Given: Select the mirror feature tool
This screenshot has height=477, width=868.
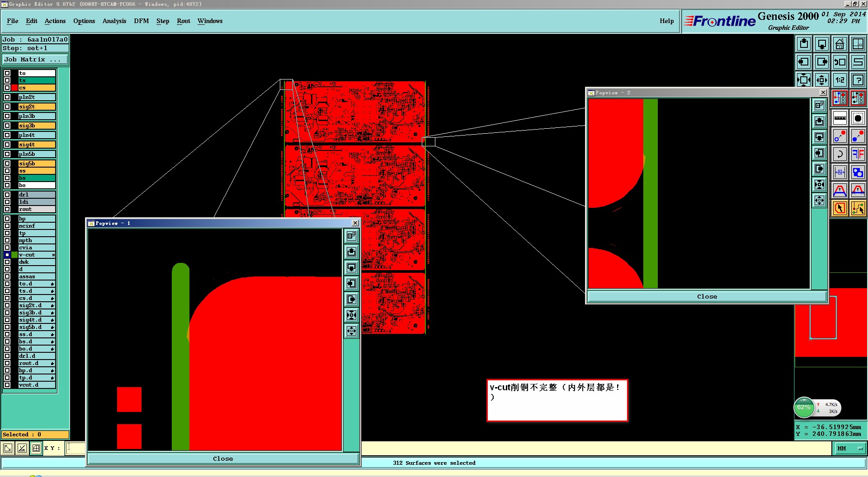Looking at the screenshot, I should pos(858,154).
